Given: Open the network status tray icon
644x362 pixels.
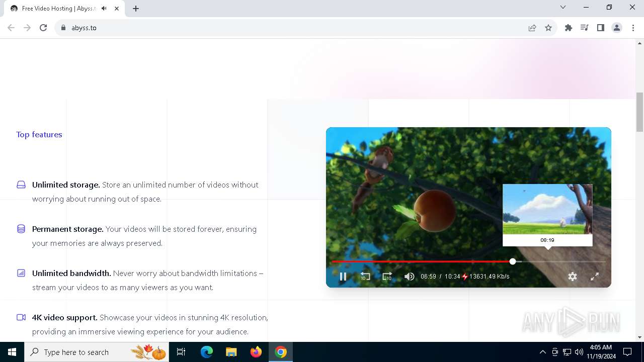Looking at the screenshot, I should [567, 352].
